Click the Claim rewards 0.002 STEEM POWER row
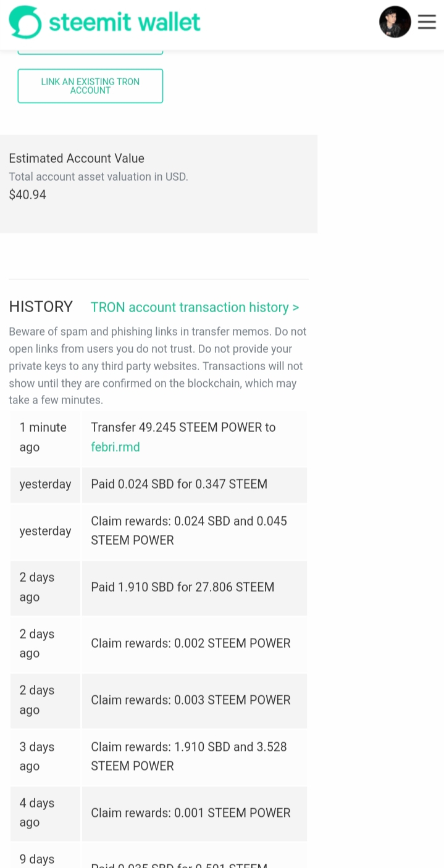The height and width of the screenshot is (868, 444). tap(190, 643)
